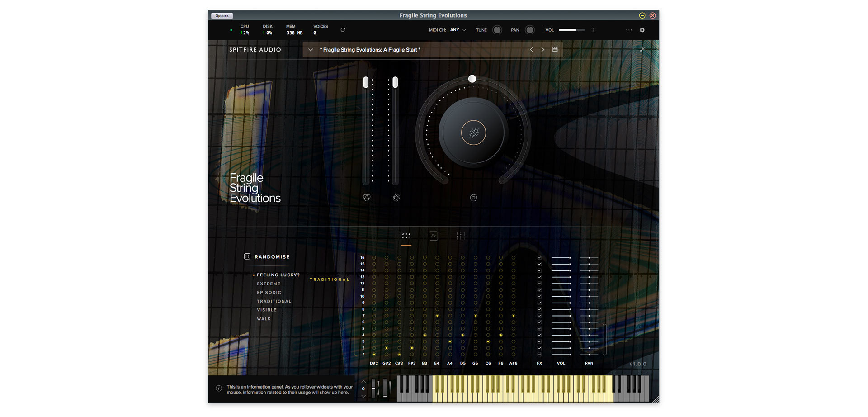This screenshot has width=868, height=417.
Task: Uncheck the FX checkbox for evolution 7
Action: (x=539, y=316)
